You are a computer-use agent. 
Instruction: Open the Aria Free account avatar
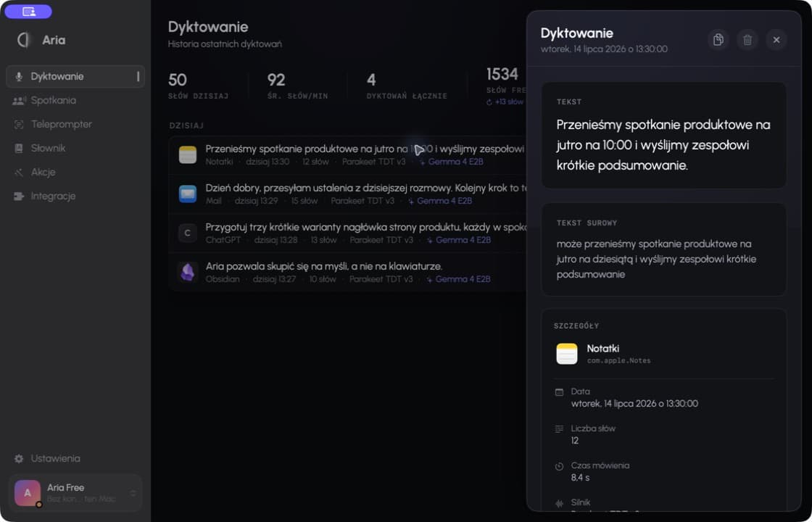pyautogui.click(x=28, y=493)
